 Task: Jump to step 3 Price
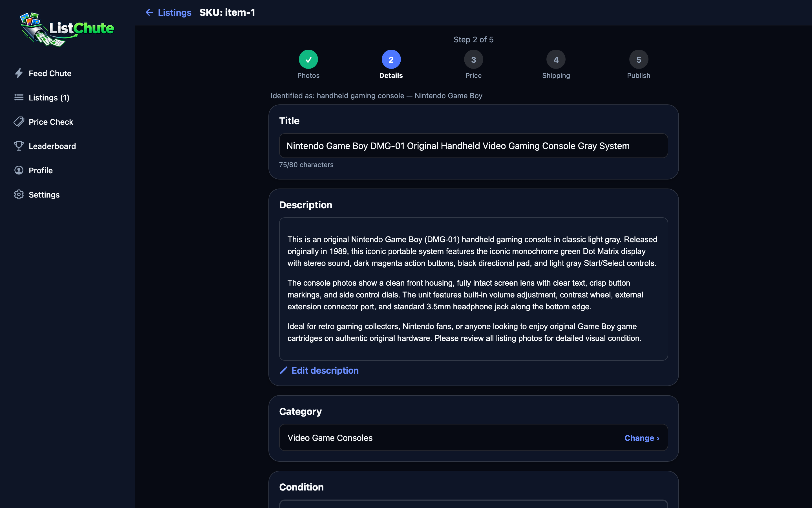point(473,60)
